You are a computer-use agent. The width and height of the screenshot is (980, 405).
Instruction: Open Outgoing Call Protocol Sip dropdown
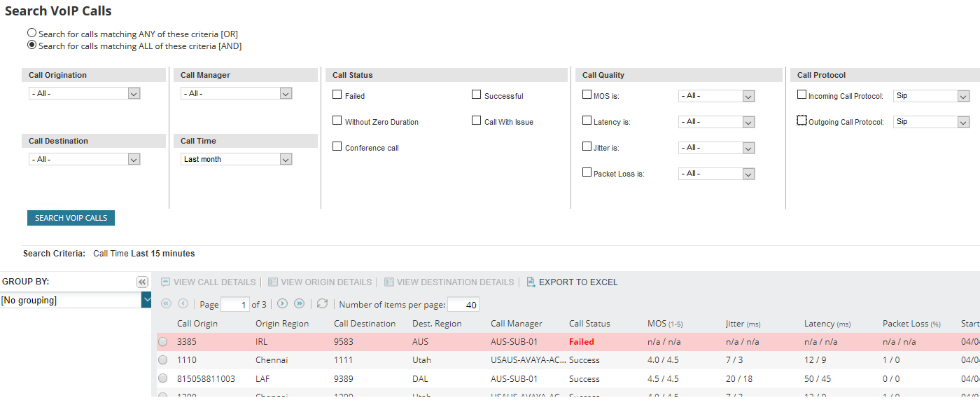point(932,122)
